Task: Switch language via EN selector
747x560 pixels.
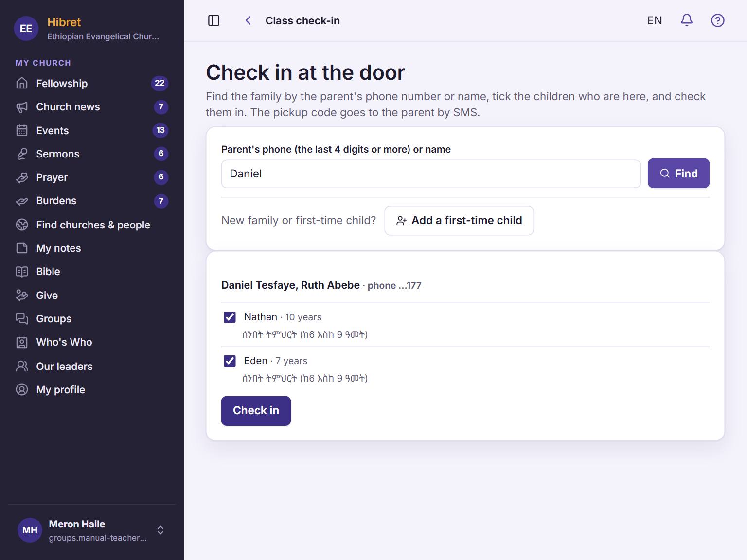Action: pos(655,20)
